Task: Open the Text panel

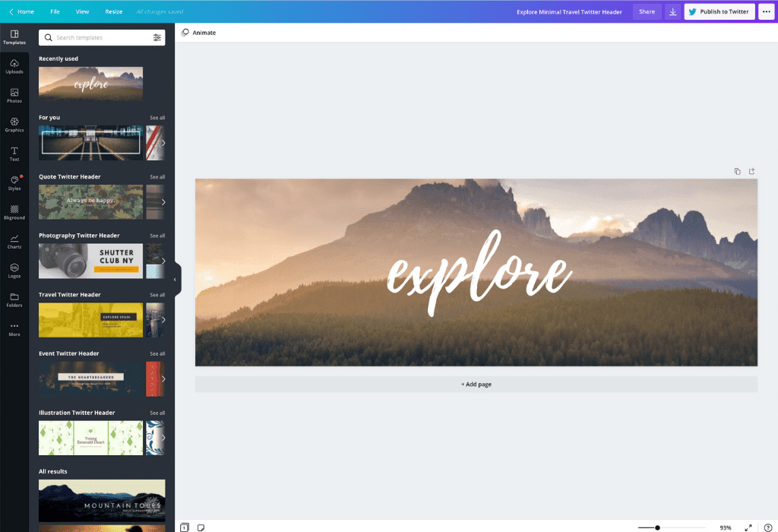Action: [x=14, y=152]
